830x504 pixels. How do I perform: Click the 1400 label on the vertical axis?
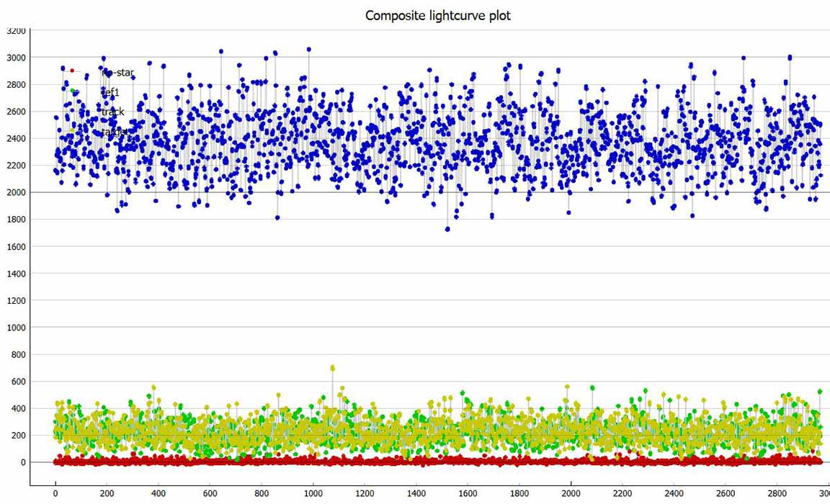16,274
